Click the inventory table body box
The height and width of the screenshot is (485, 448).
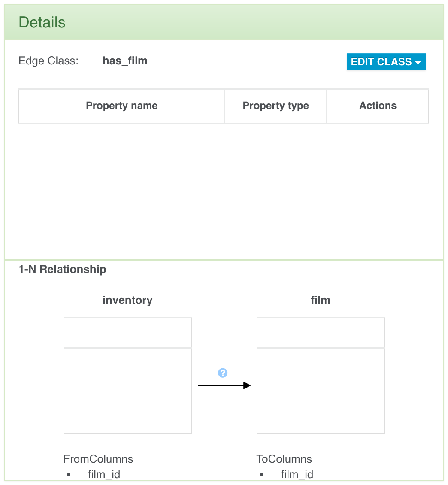click(x=128, y=391)
